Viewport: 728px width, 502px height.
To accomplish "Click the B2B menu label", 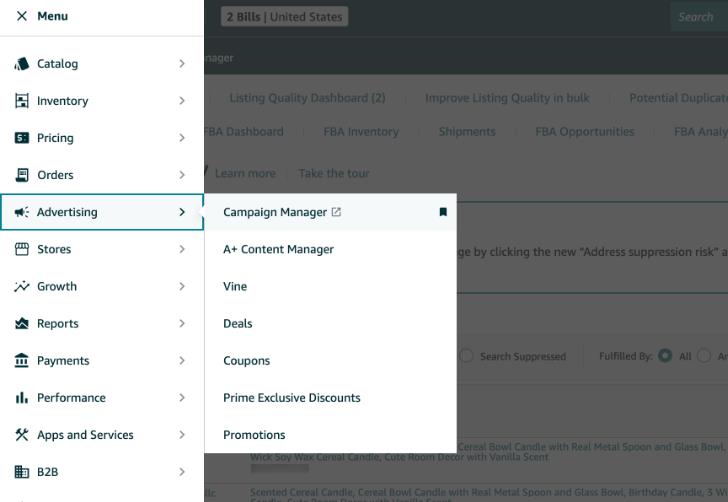I will 47,472.
